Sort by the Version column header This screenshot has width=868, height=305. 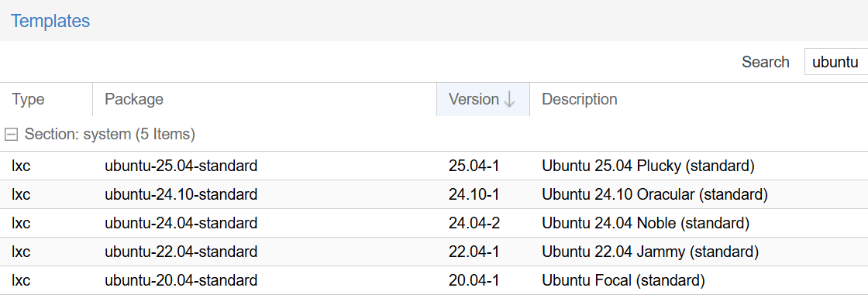point(483,99)
